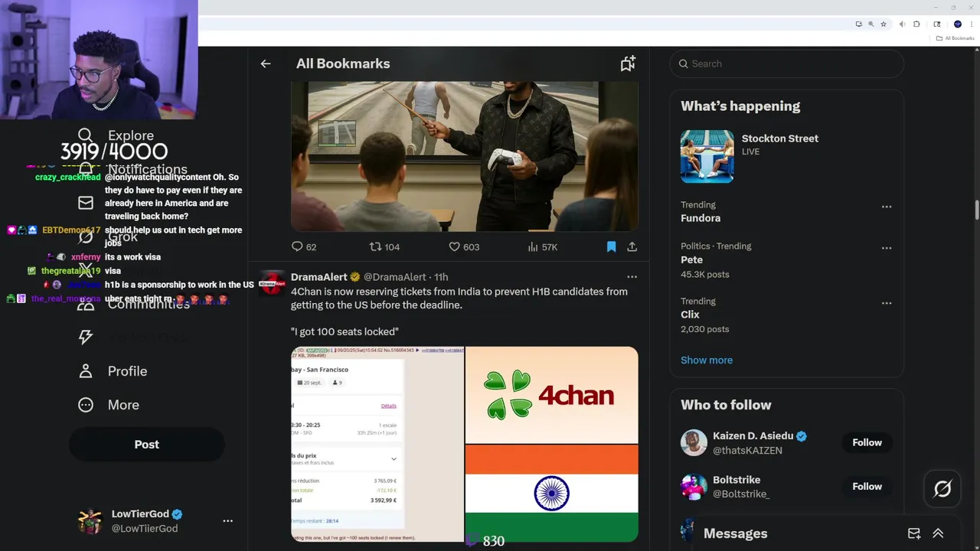Open the Stockton Street thumbnail

pyautogui.click(x=707, y=156)
